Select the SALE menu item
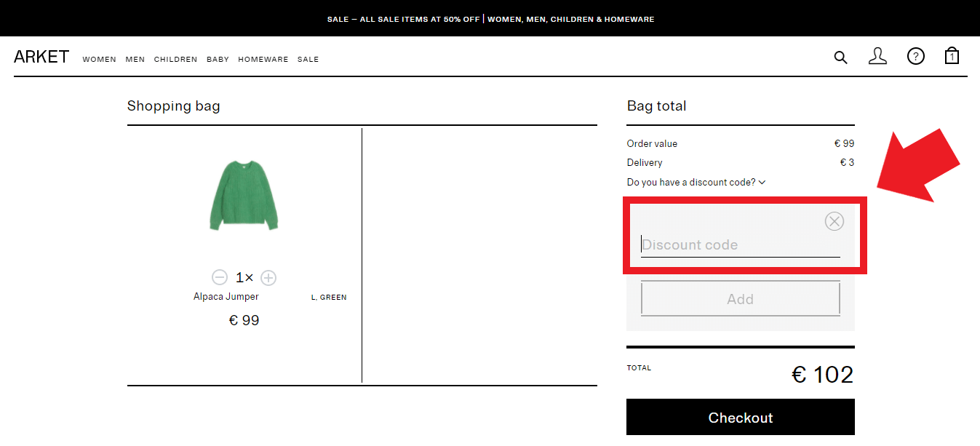 point(308,60)
